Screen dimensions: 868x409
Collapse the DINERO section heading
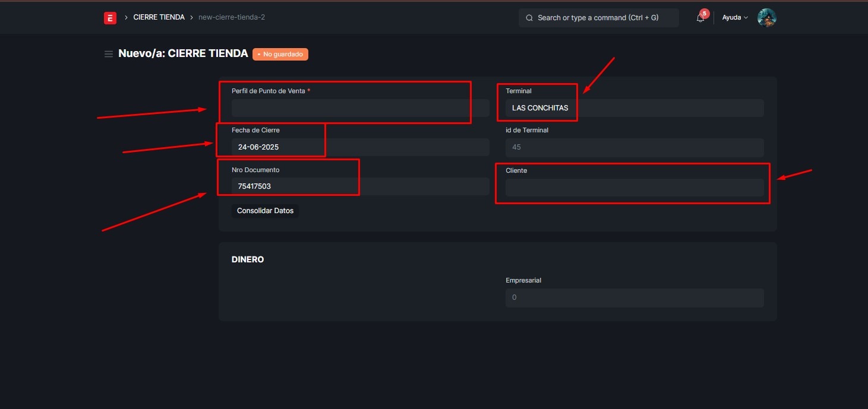point(248,259)
